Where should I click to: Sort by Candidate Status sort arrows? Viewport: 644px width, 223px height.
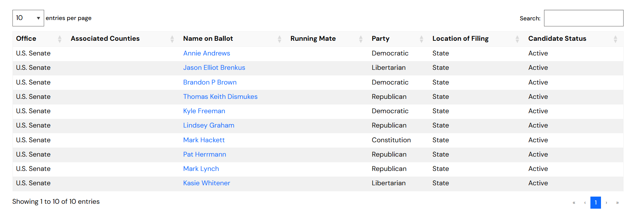pyautogui.click(x=615, y=39)
